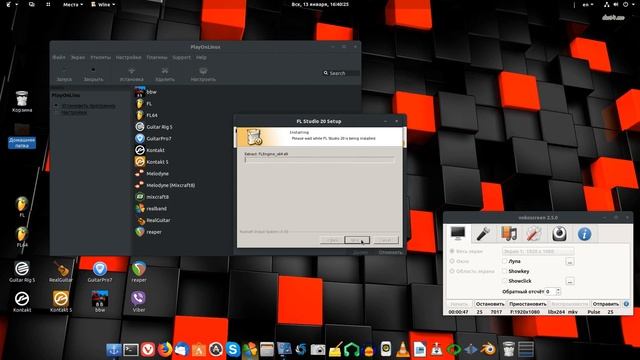Select realband in the PlayOnLinux list
640x360 pixels.
156,209
